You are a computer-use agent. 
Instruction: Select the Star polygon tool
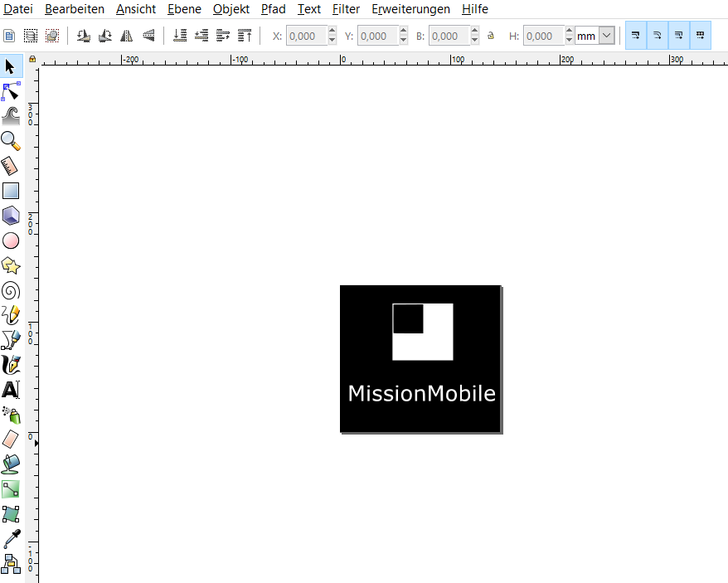[x=10, y=266]
